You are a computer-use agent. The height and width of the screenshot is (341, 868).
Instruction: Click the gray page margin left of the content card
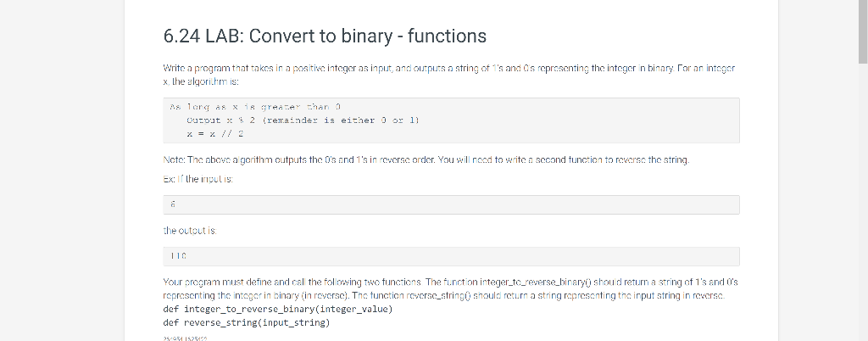click(x=62, y=170)
